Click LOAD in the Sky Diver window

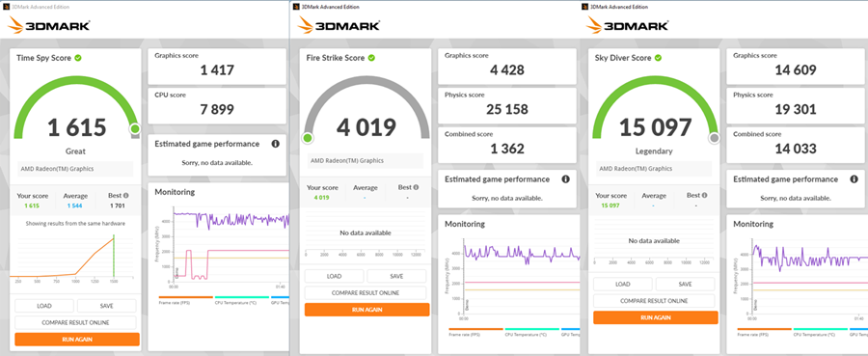point(623,284)
